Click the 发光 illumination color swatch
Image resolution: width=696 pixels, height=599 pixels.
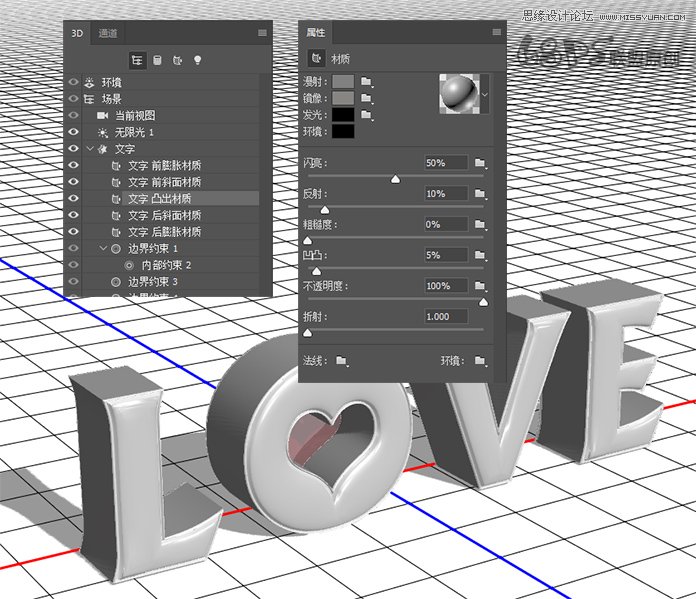344,115
